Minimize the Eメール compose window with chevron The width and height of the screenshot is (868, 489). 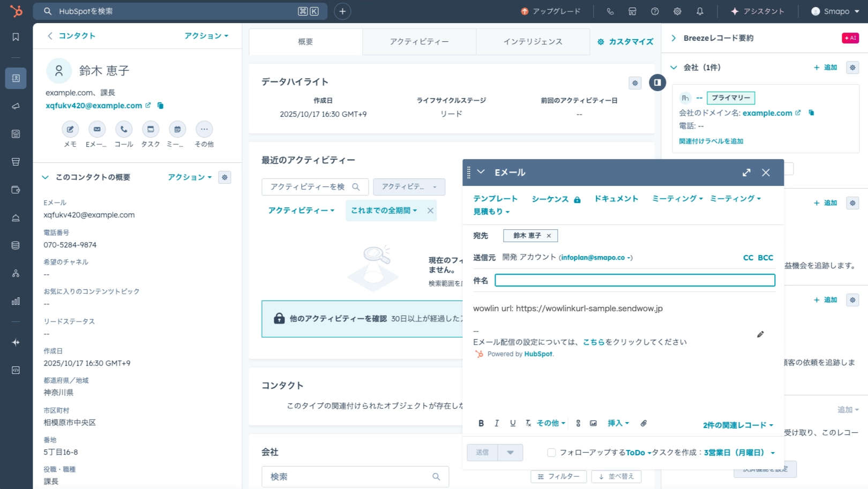pos(481,172)
